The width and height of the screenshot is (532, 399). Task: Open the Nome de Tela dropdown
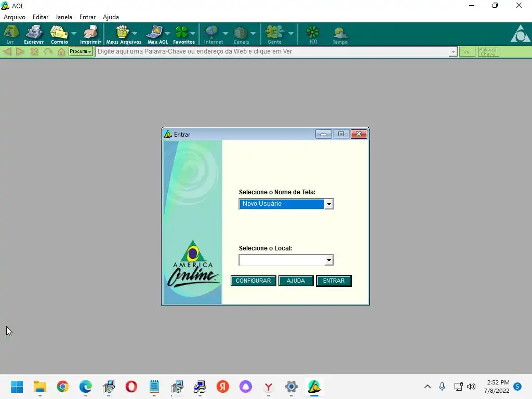click(x=329, y=204)
